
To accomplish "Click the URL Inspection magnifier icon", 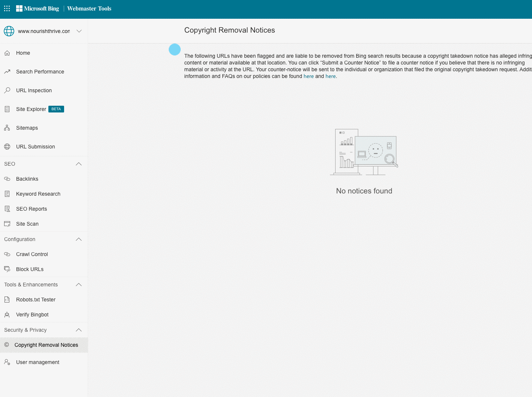I will 7,90.
